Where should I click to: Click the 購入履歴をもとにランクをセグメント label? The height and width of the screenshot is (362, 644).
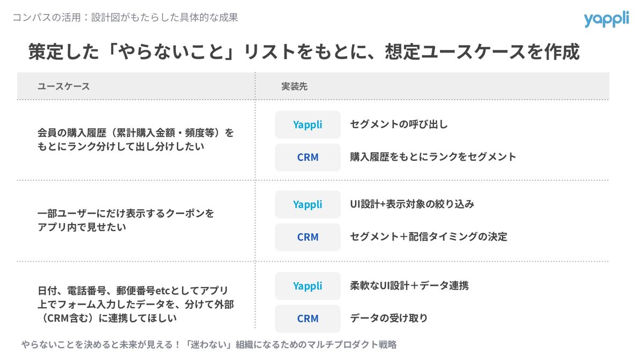(x=433, y=157)
